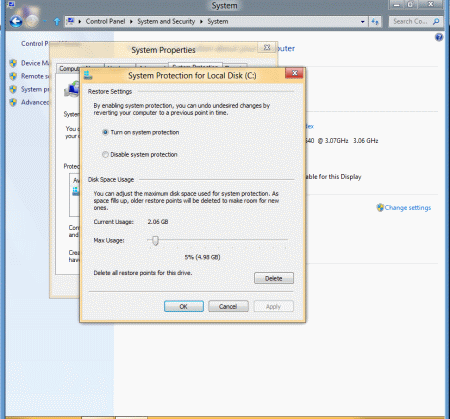Screen dimensions: 450x419
Task: Click the Apply button
Action: coord(273,306)
